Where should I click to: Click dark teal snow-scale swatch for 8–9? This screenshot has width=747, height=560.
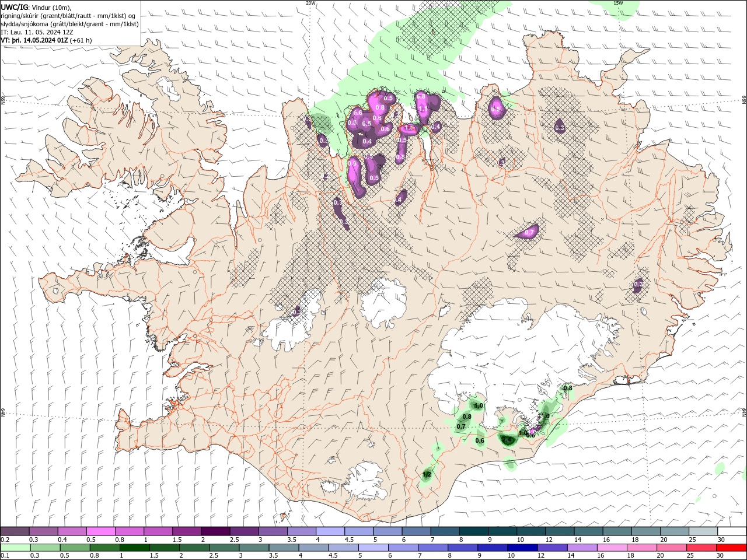click(x=473, y=531)
